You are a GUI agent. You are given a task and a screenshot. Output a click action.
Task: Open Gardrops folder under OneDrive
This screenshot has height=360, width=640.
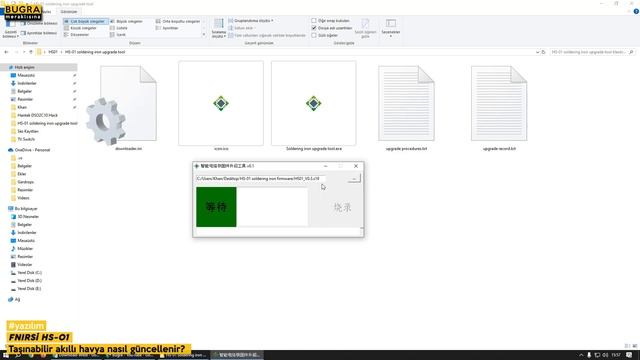point(22,182)
